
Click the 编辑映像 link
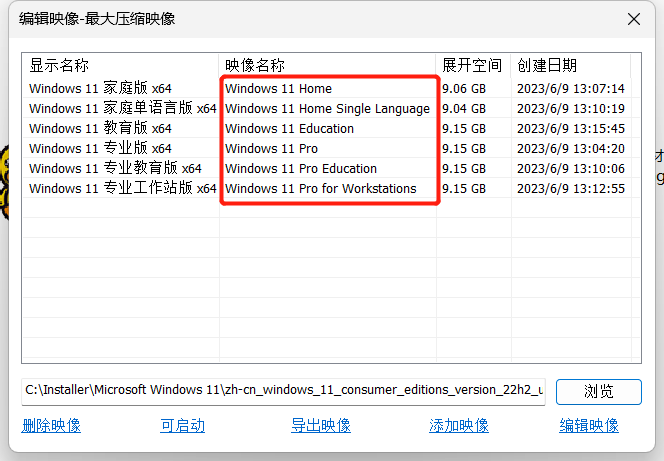[589, 425]
